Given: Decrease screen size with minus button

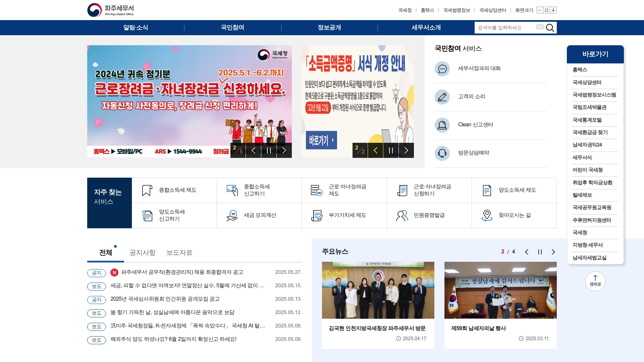Looking at the screenshot, I should [x=540, y=10].
